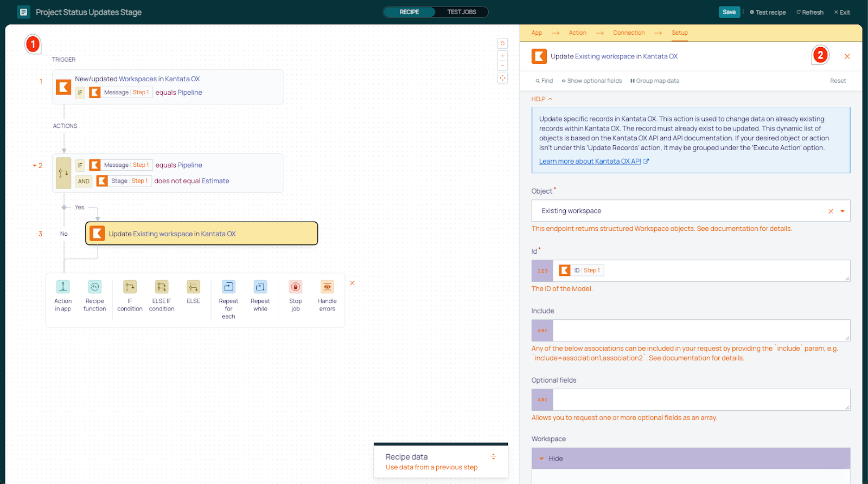Open Learn more about Kantata OX API link
The image size is (868, 484).
(x=593, y=162)
